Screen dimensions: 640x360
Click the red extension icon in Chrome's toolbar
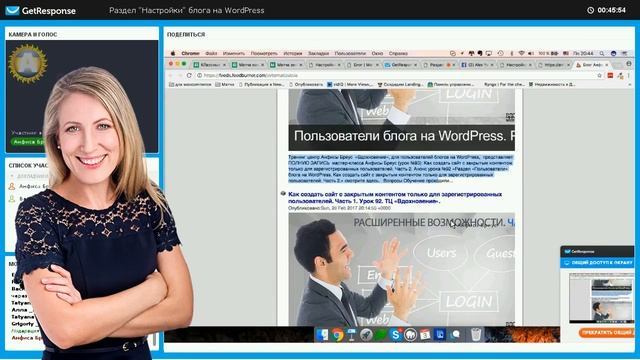click(610, 75)
